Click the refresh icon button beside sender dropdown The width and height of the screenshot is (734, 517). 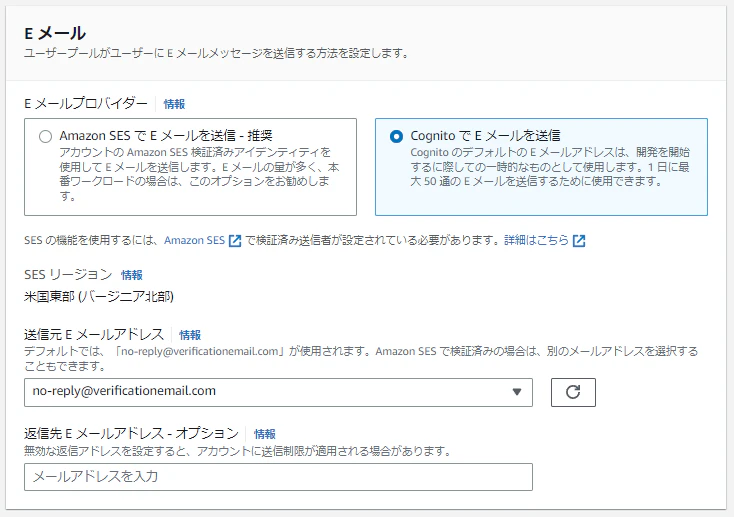coord(573,392)
